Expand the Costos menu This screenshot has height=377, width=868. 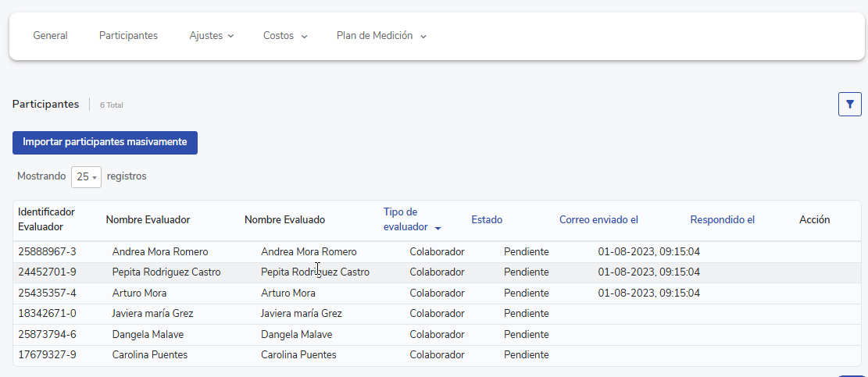point(284,36)
